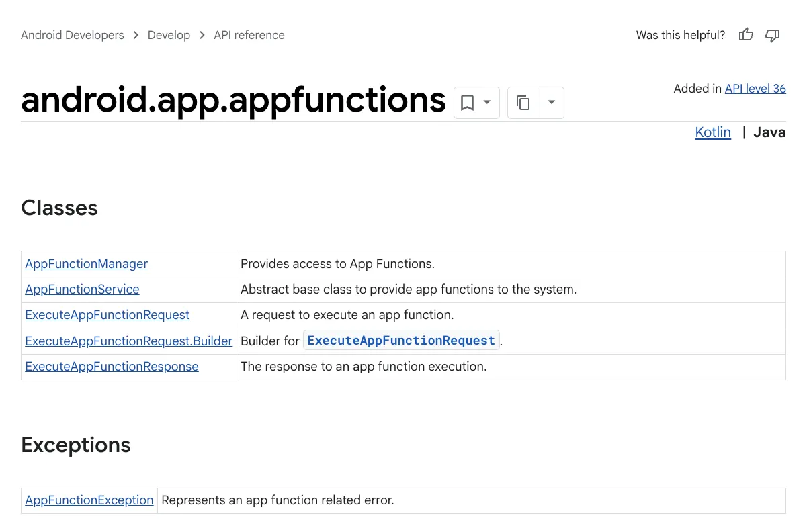807x532 pixels.
Task: Click the Classes section heading
Action: coord(60,208)
